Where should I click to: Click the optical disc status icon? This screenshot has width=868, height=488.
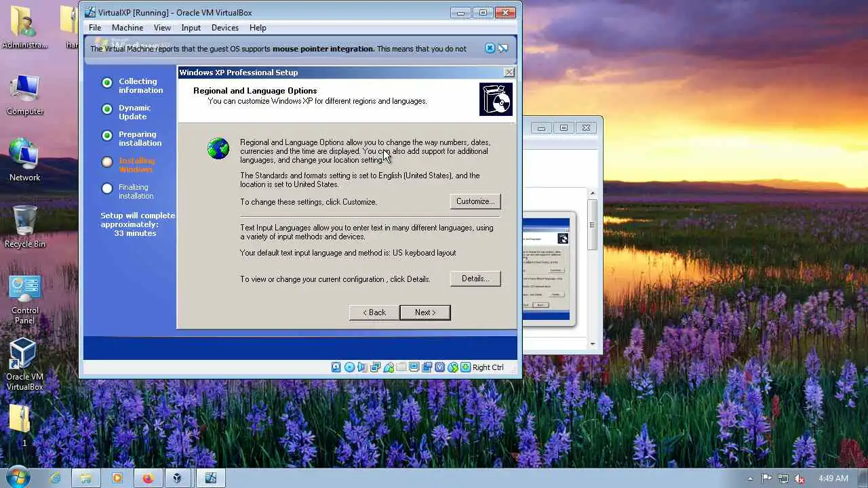pyautogui.click(x=349, y=367)
